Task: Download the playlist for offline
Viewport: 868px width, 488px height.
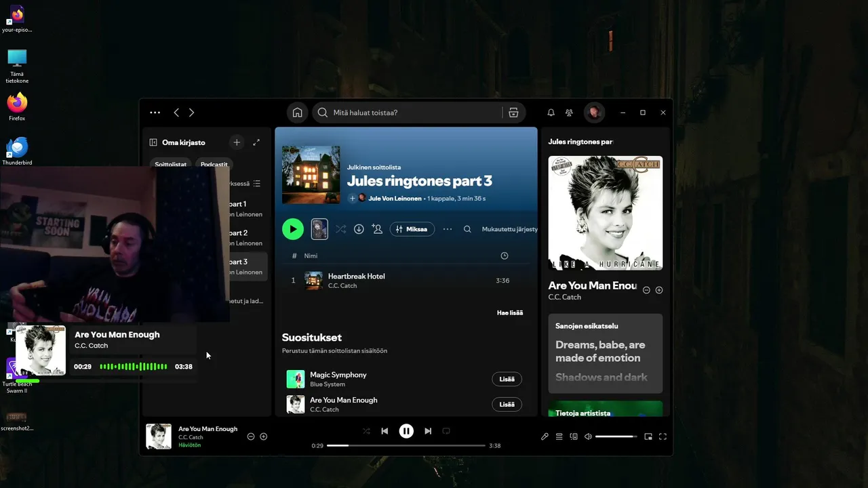Action: (x=359, y=229)
